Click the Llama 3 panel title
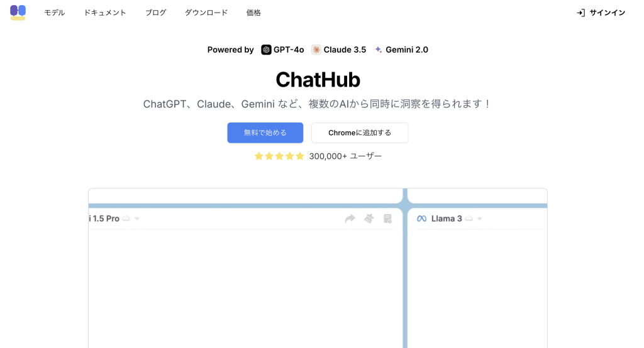The image size is (644, 348). coord(447,219)
